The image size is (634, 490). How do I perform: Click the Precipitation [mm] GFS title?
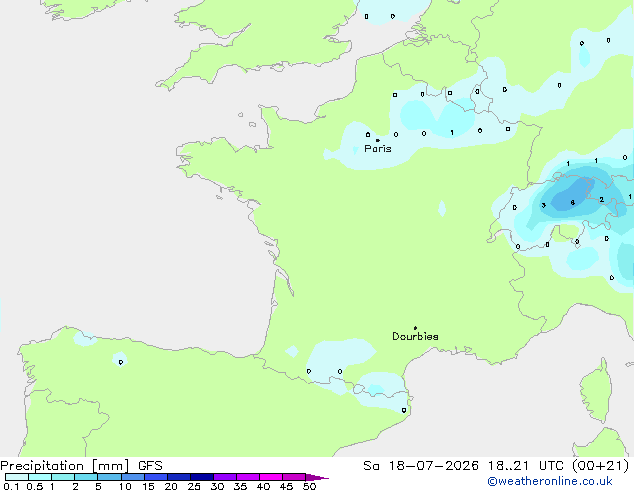click(x=81, y=466)
